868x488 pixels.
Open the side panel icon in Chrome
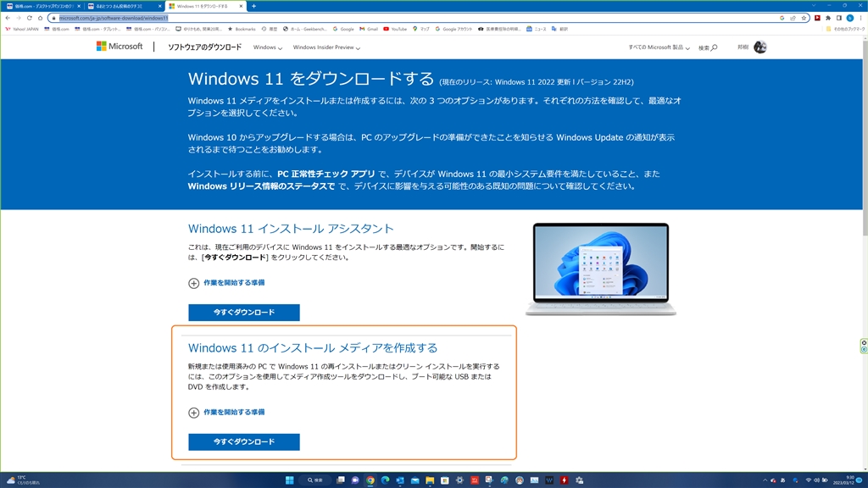point(839,18)
